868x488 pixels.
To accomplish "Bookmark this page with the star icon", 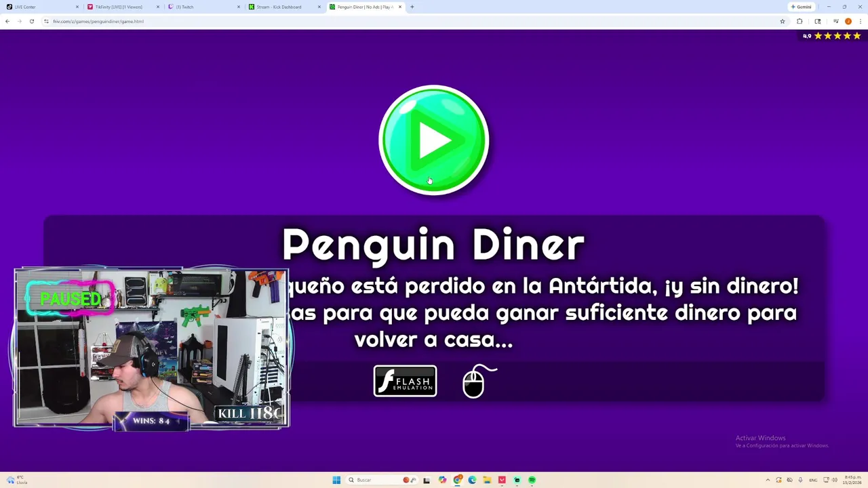I will click(x=783, y=21).
